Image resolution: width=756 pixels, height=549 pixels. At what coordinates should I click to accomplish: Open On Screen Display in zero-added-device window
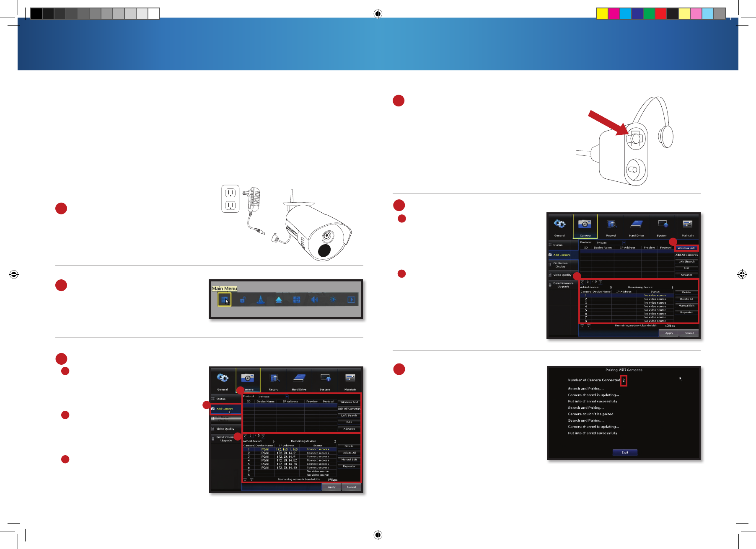click(x=563, y=265)
